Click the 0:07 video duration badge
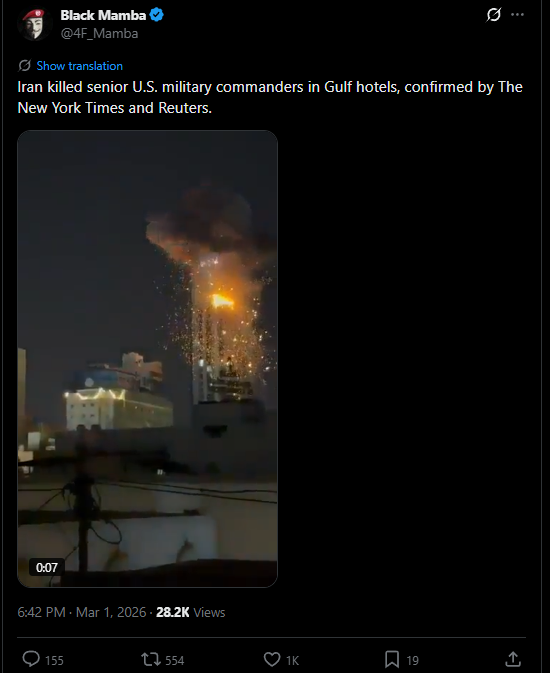This screenshot has width=550, height=673. (x=46, y=567)
